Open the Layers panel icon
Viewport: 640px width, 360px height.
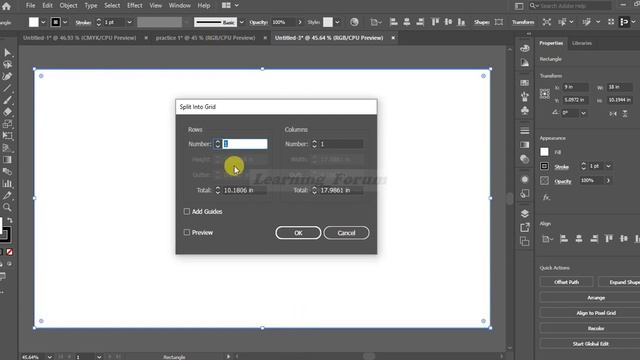click(524, 213)
